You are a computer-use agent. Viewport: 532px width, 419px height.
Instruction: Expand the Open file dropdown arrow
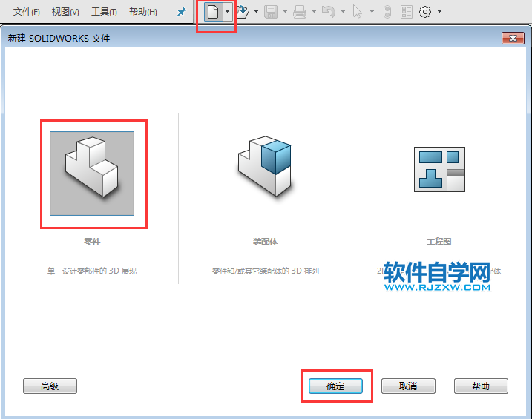257,12
